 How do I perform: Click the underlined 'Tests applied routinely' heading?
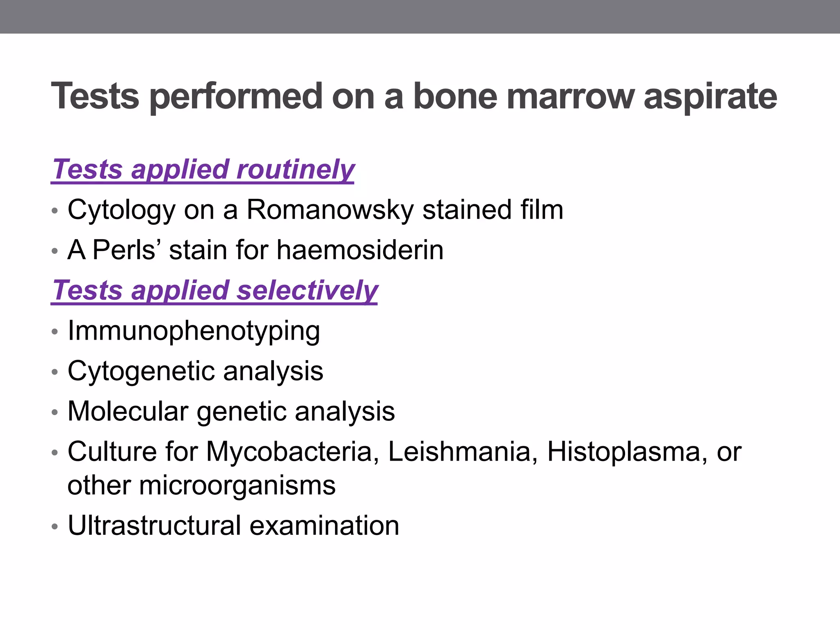tap(203, 169)
